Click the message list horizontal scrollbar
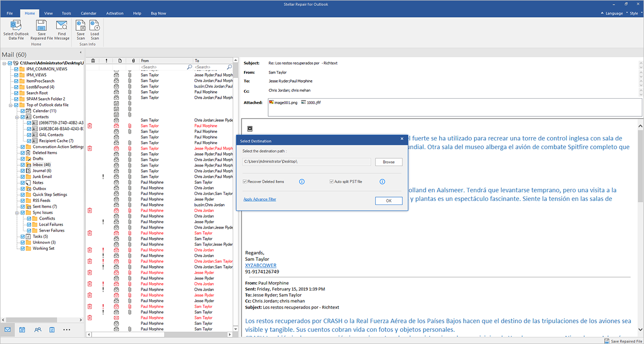The image size is (644, 344). click(159, 334)
